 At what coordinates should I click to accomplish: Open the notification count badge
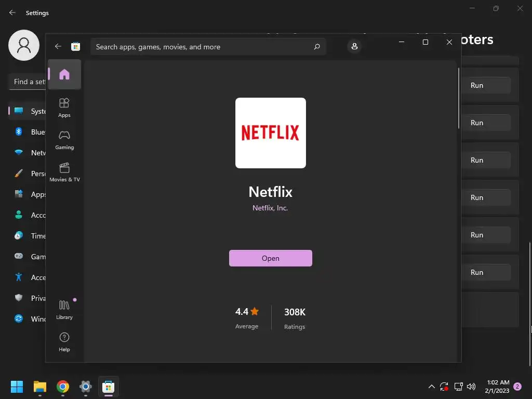(518, 387)
